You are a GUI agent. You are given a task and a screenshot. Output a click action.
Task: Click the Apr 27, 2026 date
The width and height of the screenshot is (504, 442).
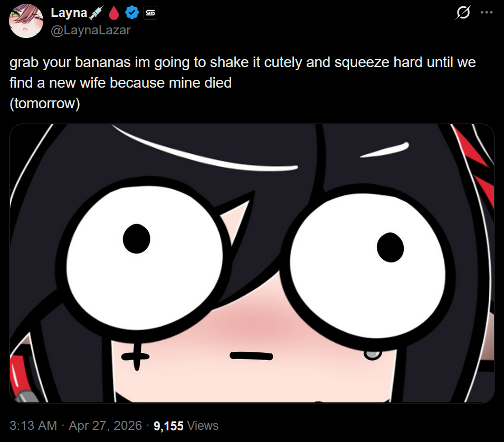(x=105, y=426)
